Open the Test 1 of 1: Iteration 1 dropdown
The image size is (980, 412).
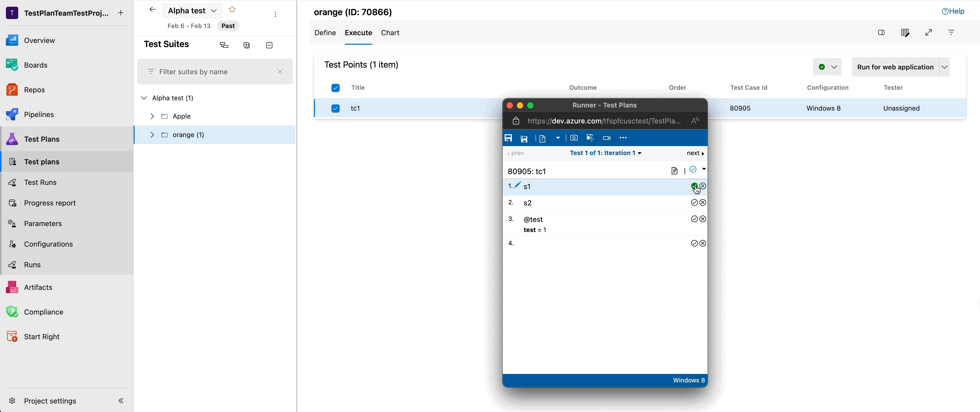coord(605,153)
